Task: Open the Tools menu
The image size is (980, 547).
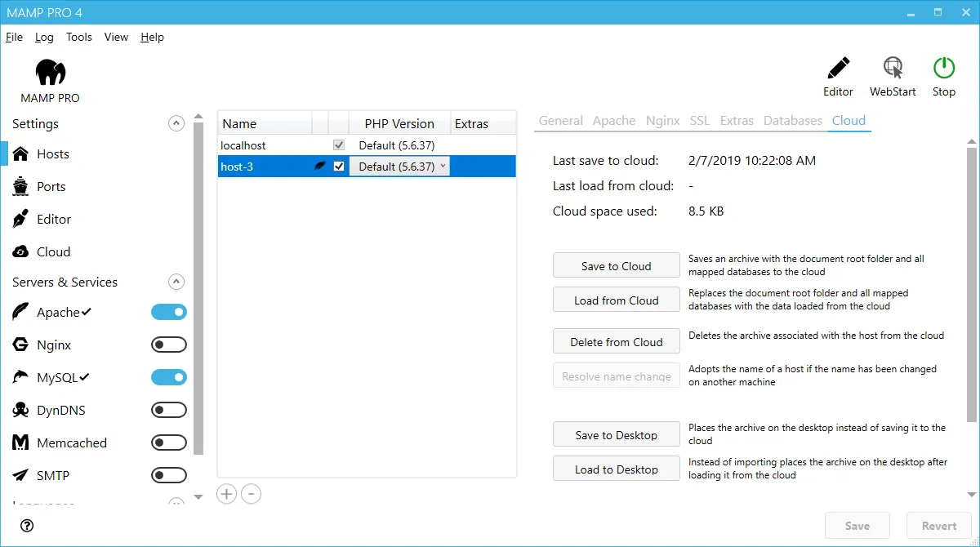Action: tap(79, 37)
